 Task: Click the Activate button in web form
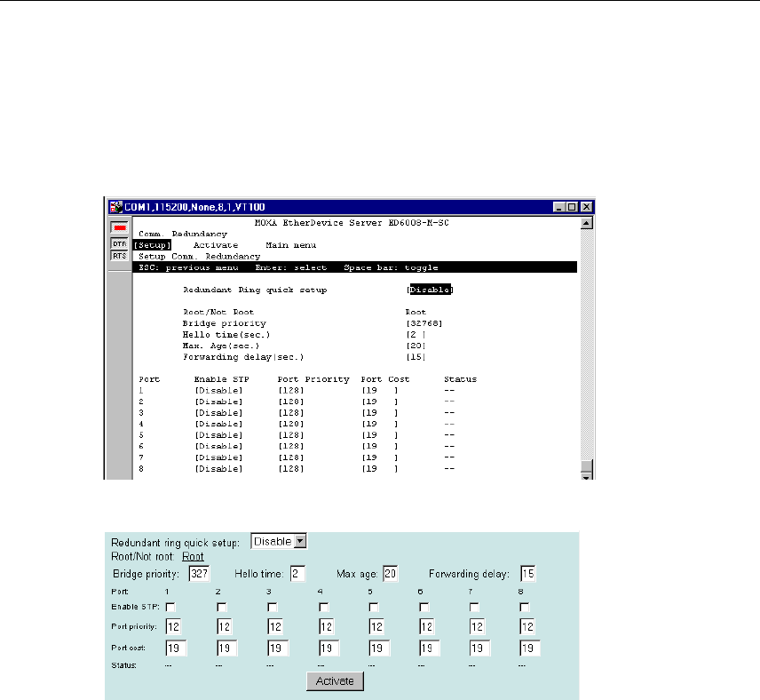pyautogui.click(x=335, y=681)
